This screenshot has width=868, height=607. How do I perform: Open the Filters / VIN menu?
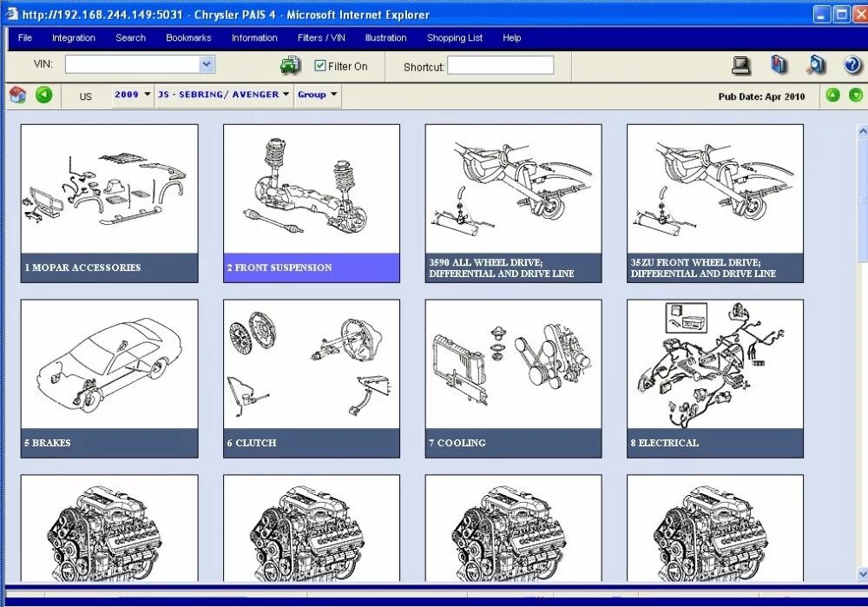pyautogui.click(x=321, y=37)
